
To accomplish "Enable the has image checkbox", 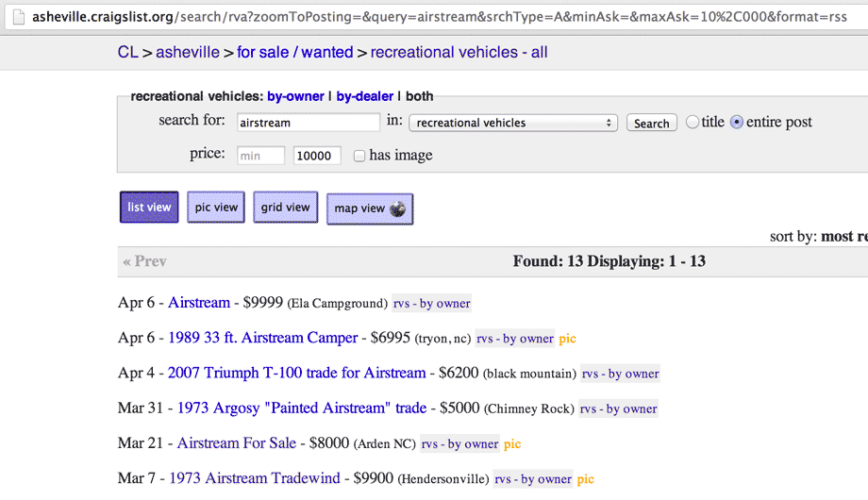I will coord(359,156).
